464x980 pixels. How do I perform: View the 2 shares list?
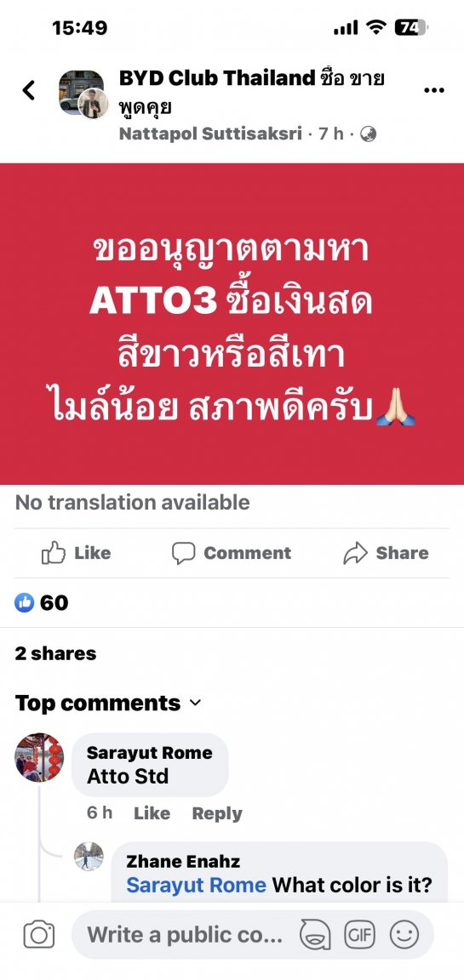[55, 653]
